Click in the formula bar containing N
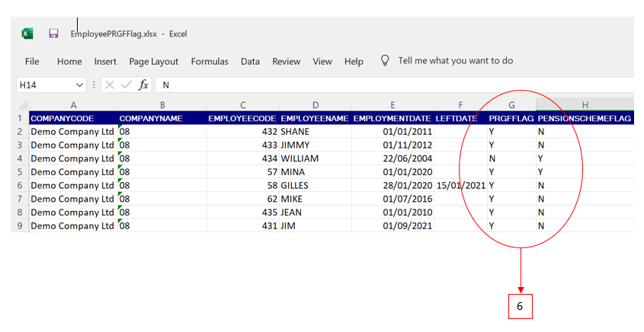The image size is (644, 332). 381,85
